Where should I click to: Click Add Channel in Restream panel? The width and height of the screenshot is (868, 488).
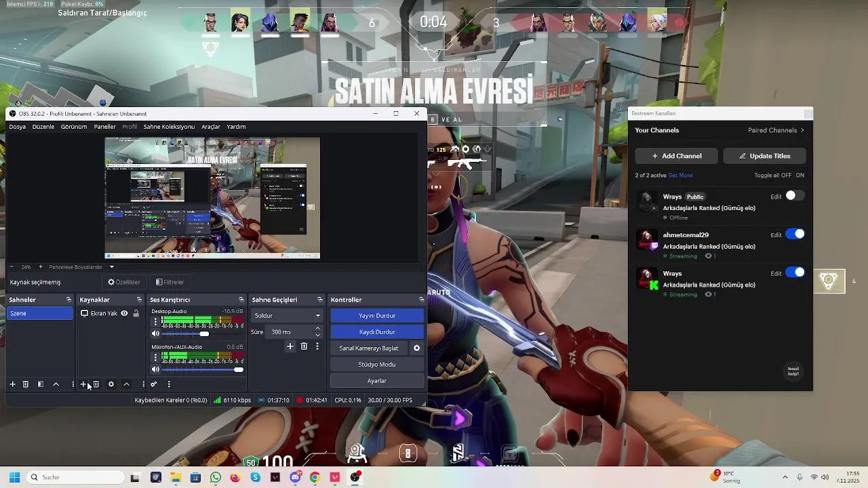pos(676,156)
